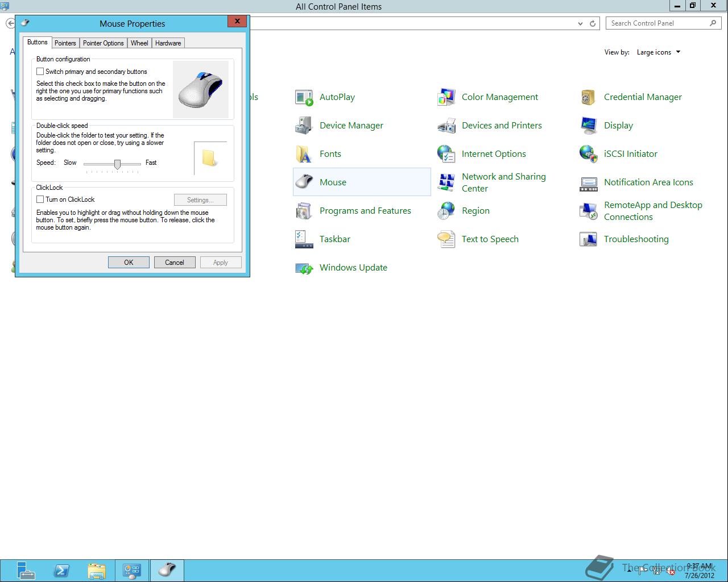Open the Windows Update icon

point(304,268)
